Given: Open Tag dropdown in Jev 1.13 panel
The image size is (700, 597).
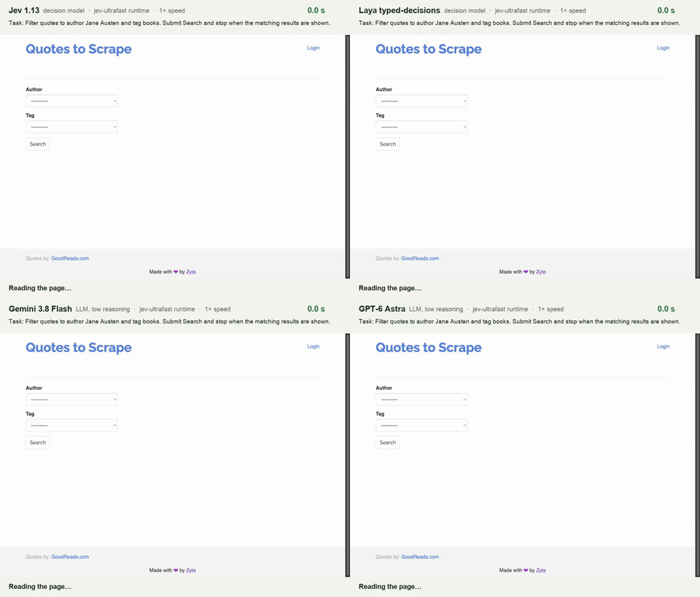Looking at the screenshot, I should point(71,127).
